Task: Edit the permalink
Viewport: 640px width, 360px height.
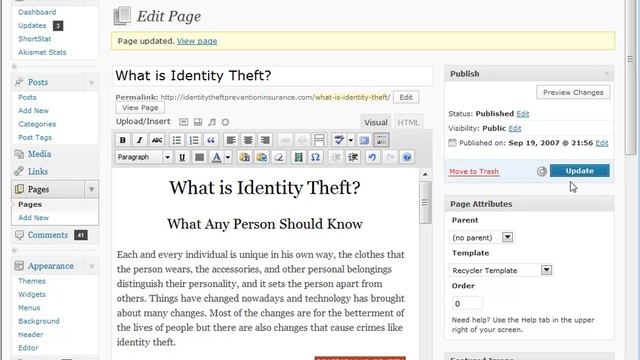Action: click(406, 97)
